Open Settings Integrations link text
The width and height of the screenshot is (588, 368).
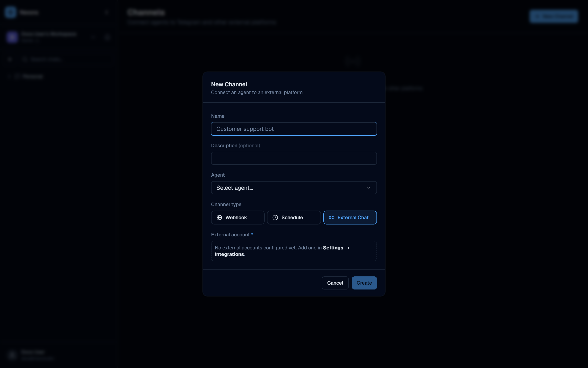point(282,251)
